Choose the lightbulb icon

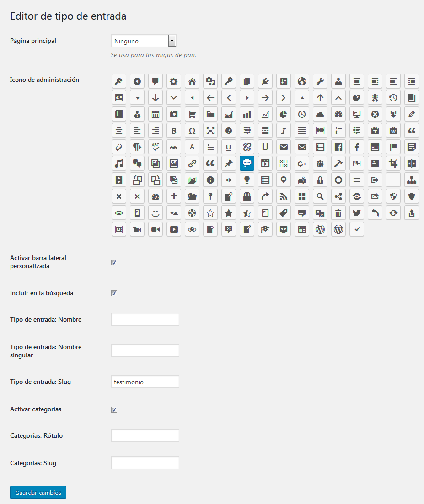[247, 180]
